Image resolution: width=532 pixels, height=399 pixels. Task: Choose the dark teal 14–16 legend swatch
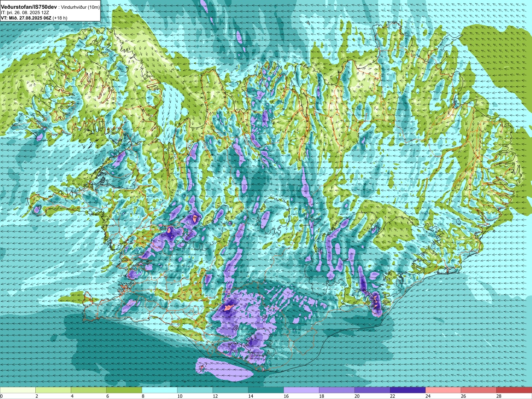pos(266,390)
